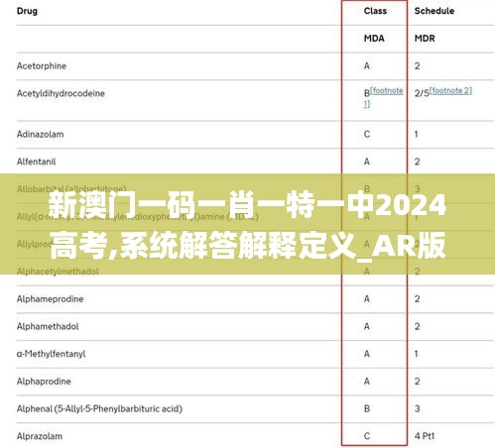
Task: Select the Alphamethadol drug name
Action: 48,326
